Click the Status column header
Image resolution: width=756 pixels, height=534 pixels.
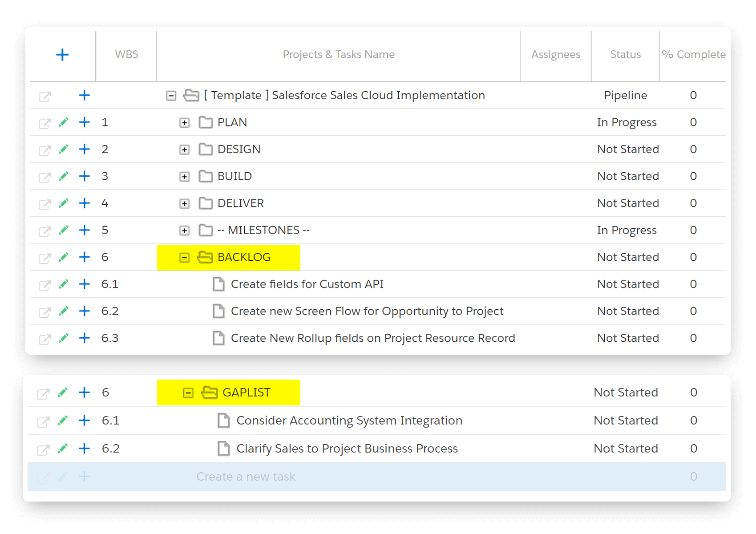click(625, 55)
